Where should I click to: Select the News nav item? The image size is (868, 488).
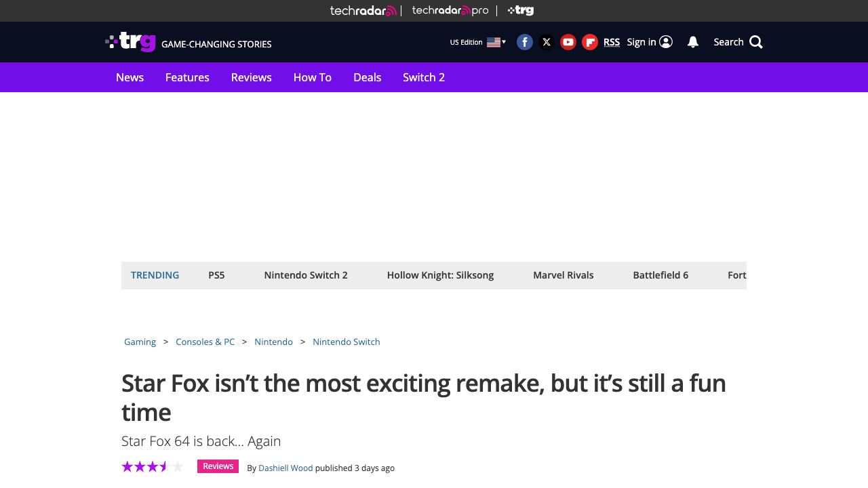pyautogui.click(x=130, y=77)
